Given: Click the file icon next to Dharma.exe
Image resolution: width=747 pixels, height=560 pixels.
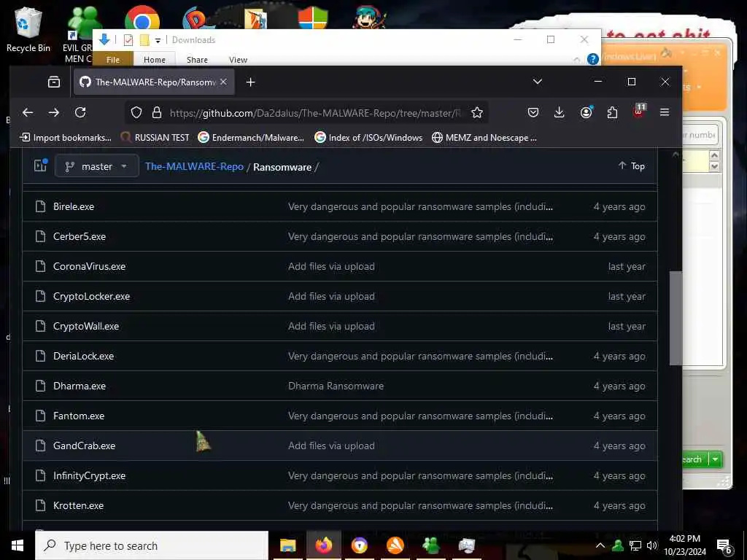Looking at the screenshot, I should (41, 386).
